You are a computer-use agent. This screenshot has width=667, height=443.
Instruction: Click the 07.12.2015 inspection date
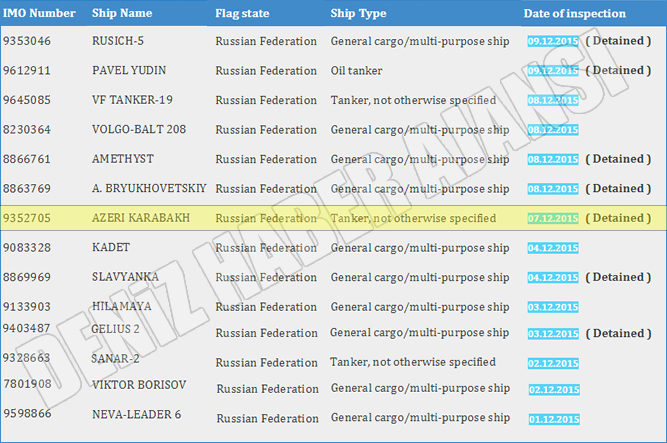coord(552,218)
